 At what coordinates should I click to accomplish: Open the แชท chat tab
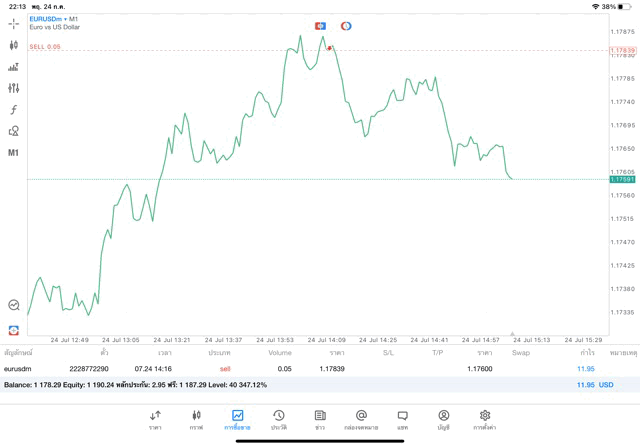click(402, 419)
